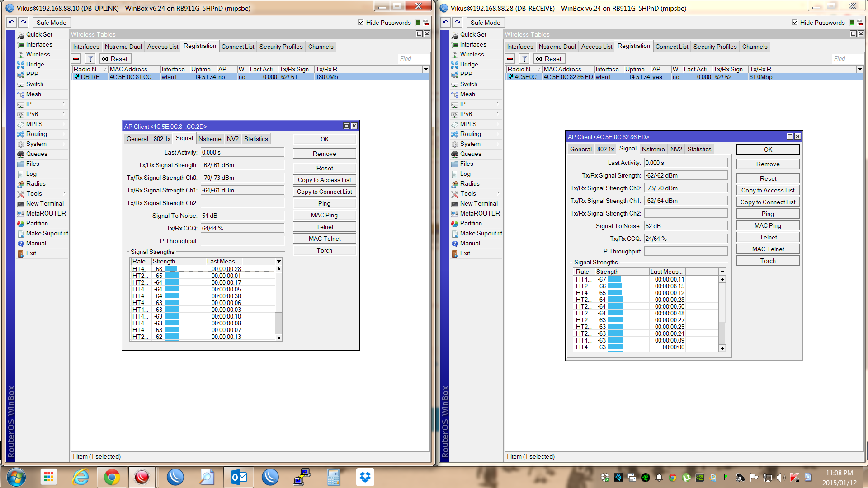This screenshot has height=488, width=868.
Task: Open Security Profiles tab in DB-RECEIVE Wireless Tables
Action: click(x=715, y=47)
